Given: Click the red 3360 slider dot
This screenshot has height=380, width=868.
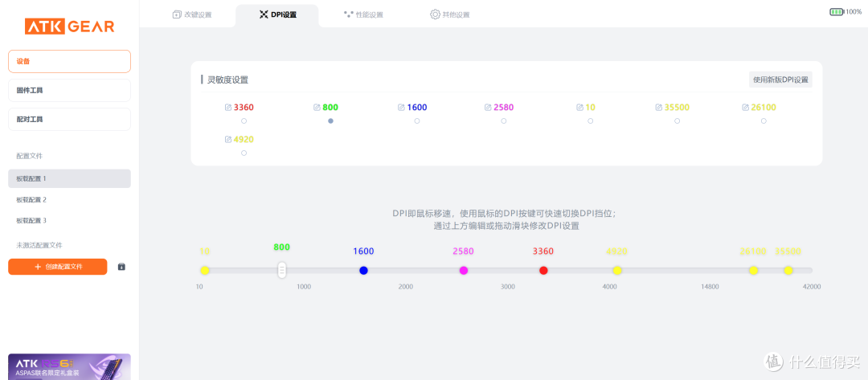Looking at the screenshot, I should click(543, 270).
